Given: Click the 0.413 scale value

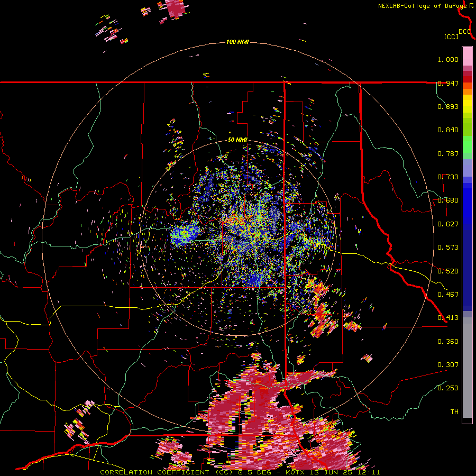Looking at the screenshot, I should tap(448, 318).
